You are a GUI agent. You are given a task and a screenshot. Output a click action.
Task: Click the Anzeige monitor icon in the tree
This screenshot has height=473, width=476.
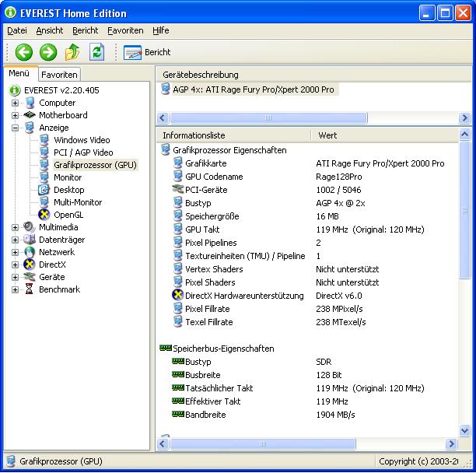[x=30, y=128]
